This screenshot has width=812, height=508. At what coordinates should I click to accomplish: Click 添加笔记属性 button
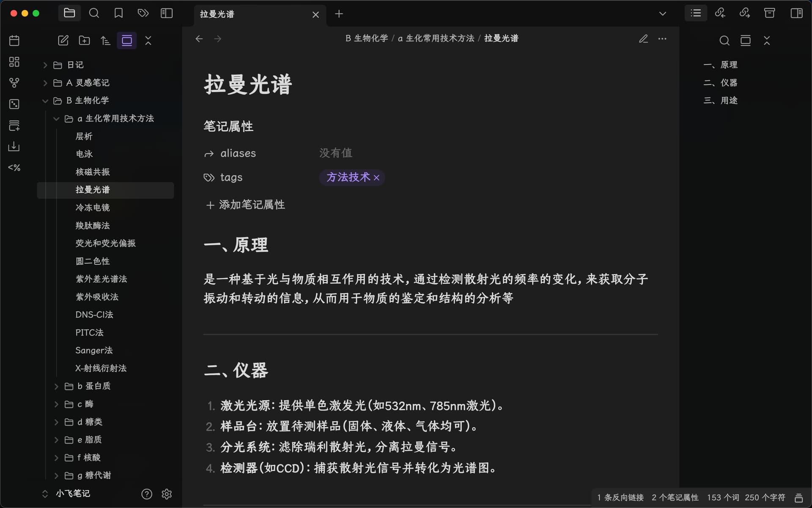pyautogui.click(x=245, y=205)
